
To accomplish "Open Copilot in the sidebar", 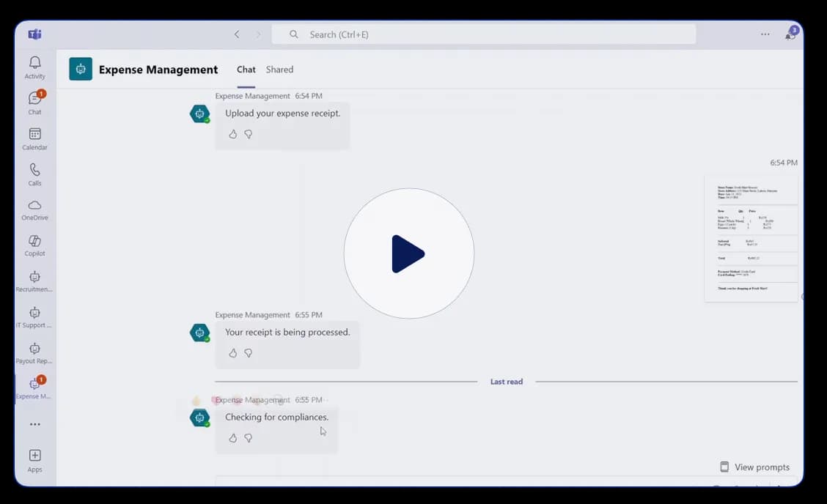I will 34,245.
